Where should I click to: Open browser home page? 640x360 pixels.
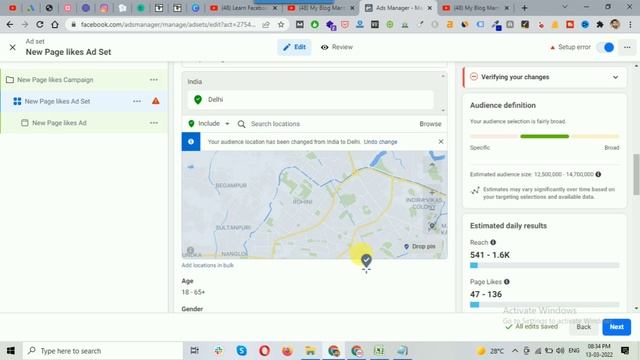[55, 25]
